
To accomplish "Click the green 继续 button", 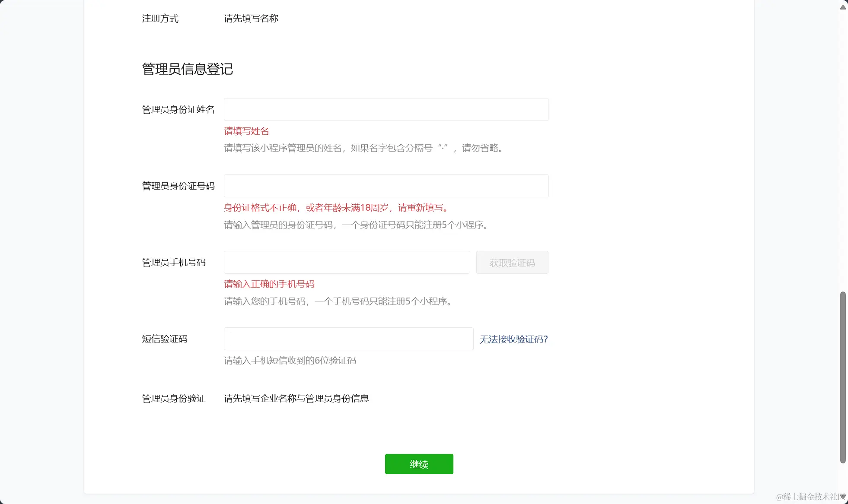I will click(x=419, y=464).
